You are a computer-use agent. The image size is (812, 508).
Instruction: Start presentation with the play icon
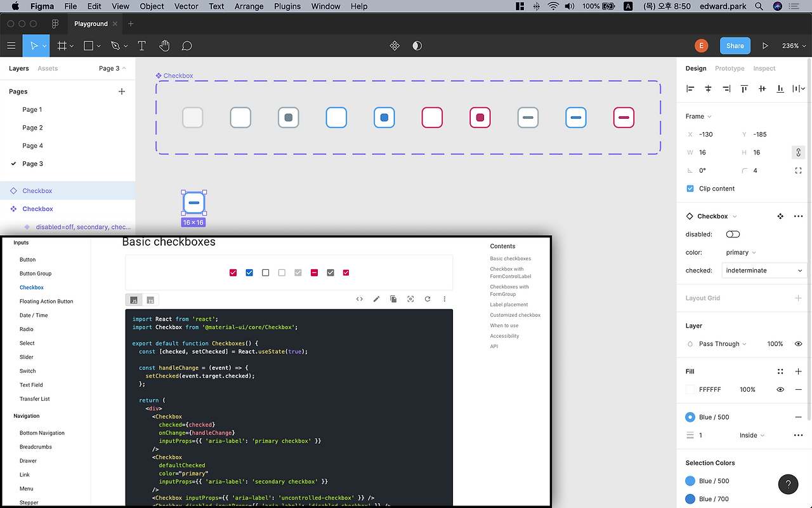[765, 46]
